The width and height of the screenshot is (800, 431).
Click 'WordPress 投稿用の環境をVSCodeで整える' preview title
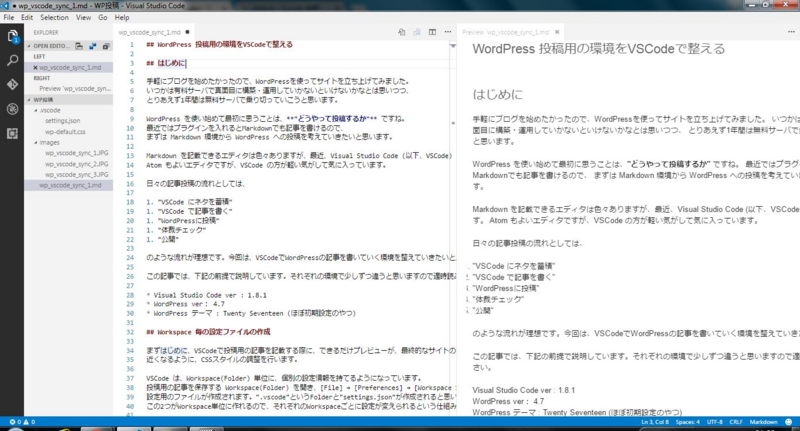point(598,49)
